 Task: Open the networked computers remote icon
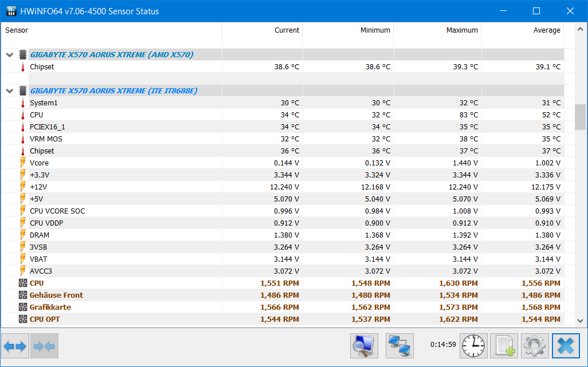[x=399, y=346]
